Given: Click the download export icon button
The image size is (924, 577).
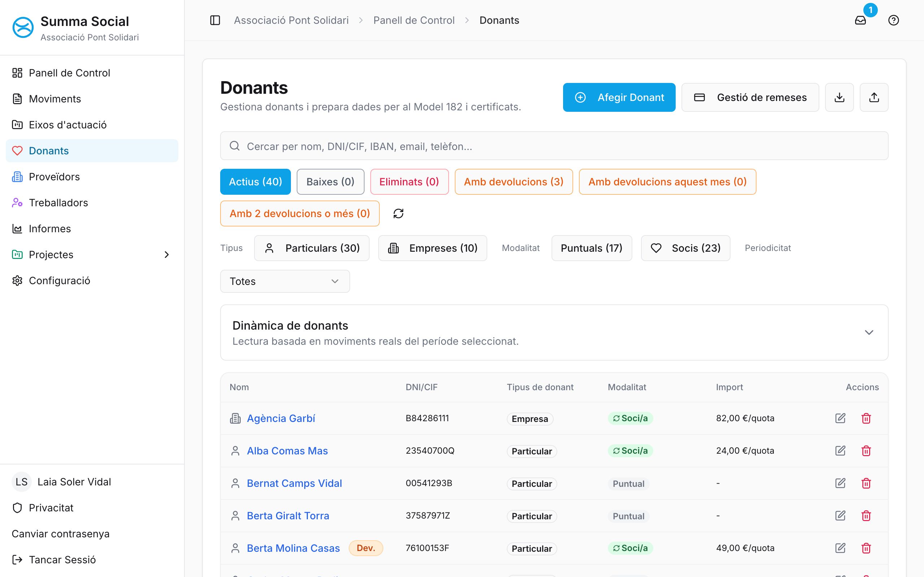Looking at the screenshot, I should pyautogui.click(x=839, y=97).
